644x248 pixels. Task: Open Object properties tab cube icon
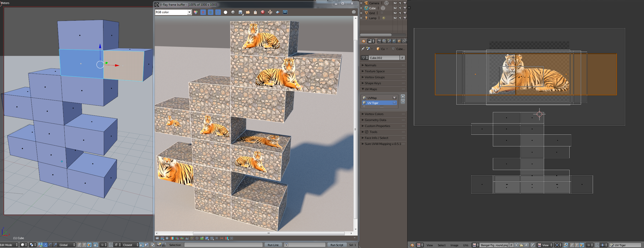tap(399, 41)
